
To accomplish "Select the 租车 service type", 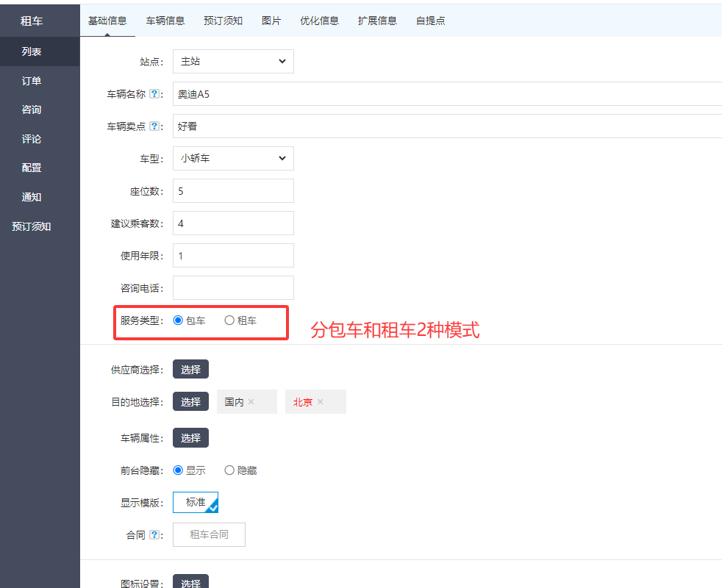I will click(229, 320).
